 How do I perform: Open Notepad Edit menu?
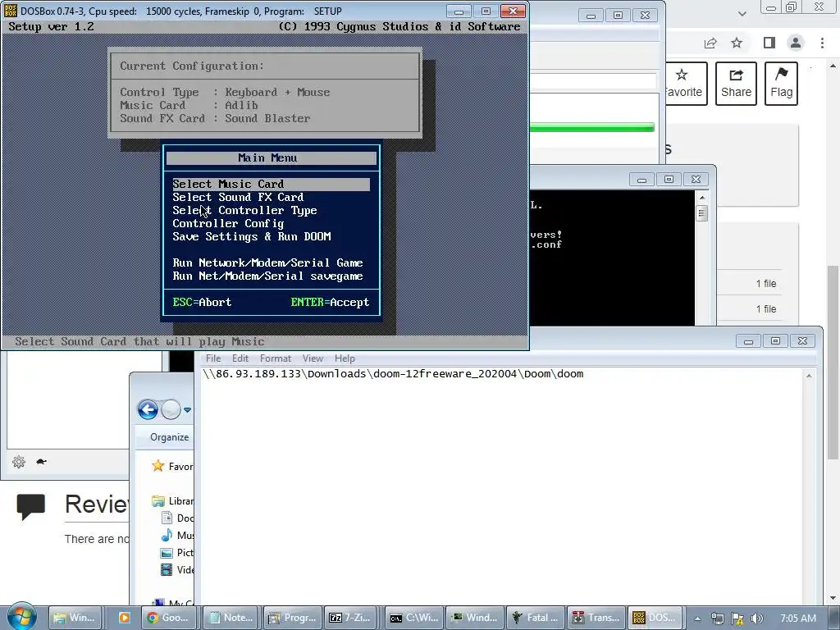pyautogui.click(x=240, y=358)
